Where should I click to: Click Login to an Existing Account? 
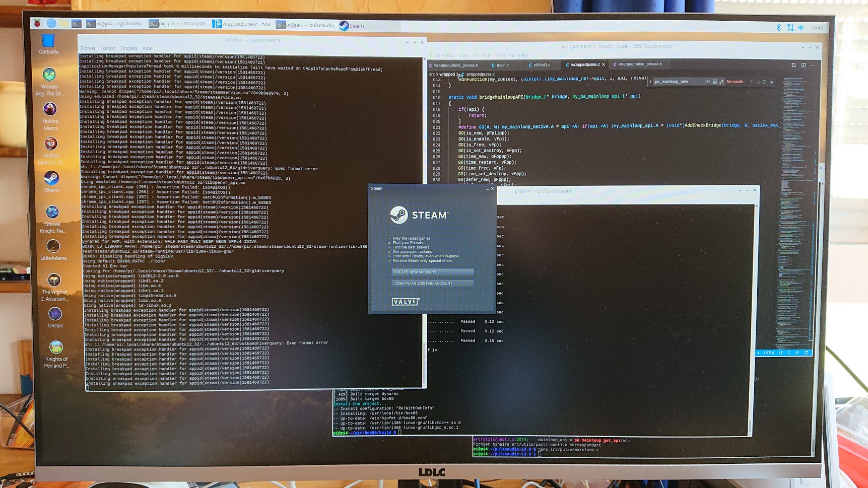[x=432, y=284]
